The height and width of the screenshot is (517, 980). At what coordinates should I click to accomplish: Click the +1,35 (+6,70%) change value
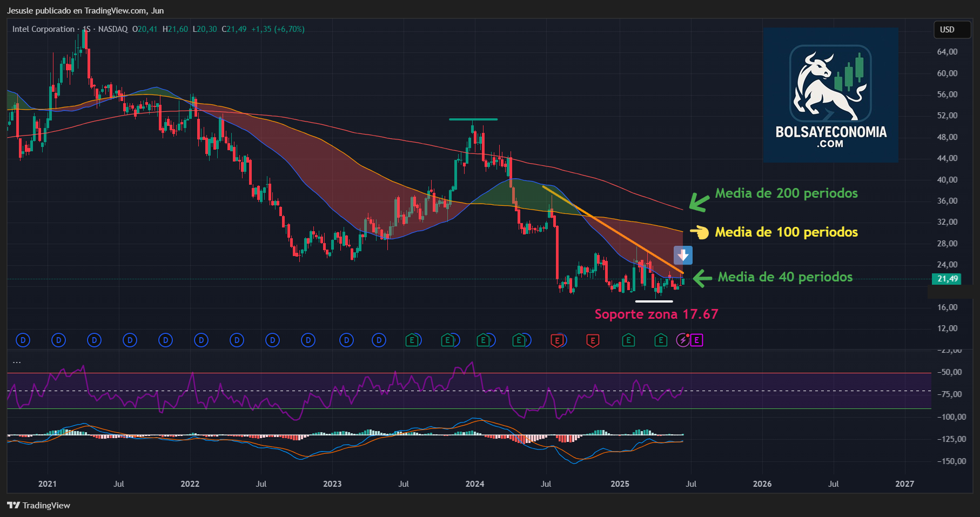pos(278,29)
